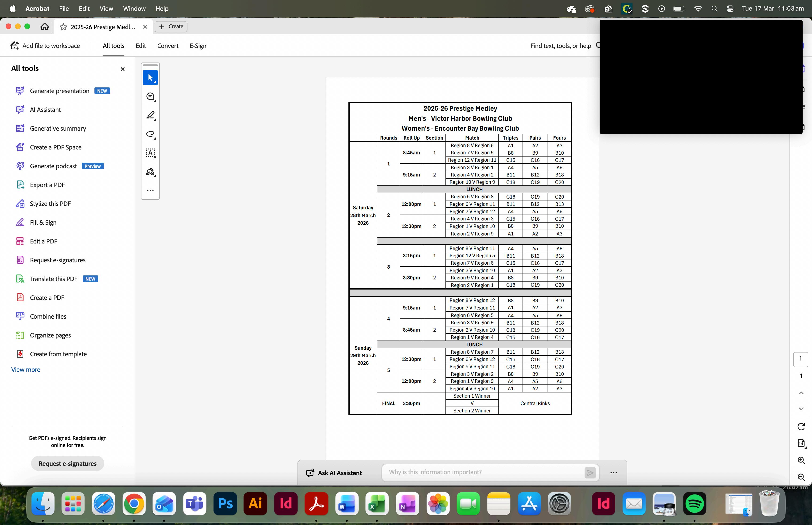Image resolution: width=812 pixels, height=525 pixels.
Task: Open the Window menu
Action: coord(134,8)
